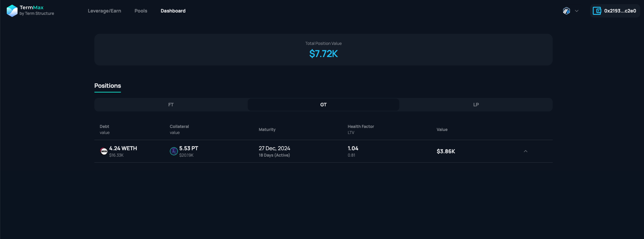Image resolution: width=644 pixels, height=239 pixels.
Task: Collapse the position row with the chevron
Action: (525, 151)
